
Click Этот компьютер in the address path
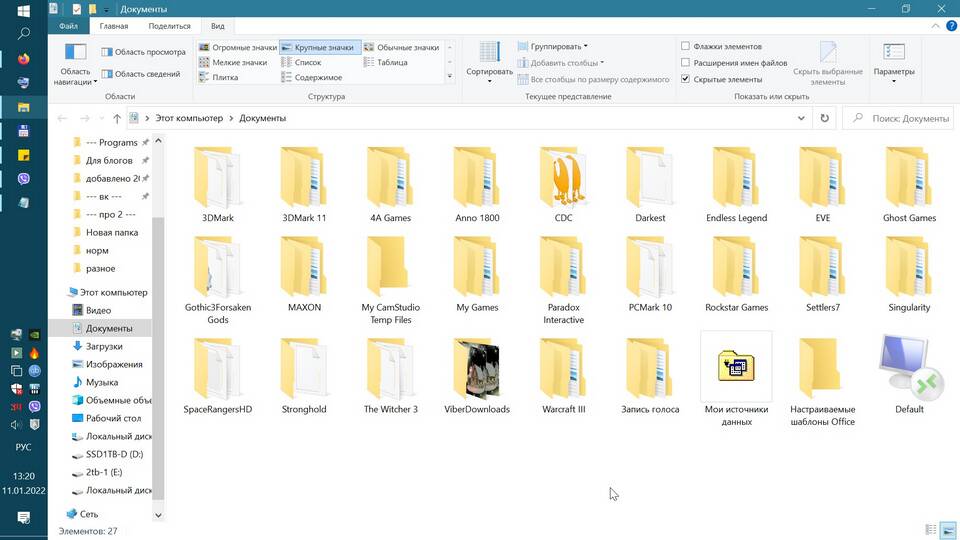[x=189, y=118]
